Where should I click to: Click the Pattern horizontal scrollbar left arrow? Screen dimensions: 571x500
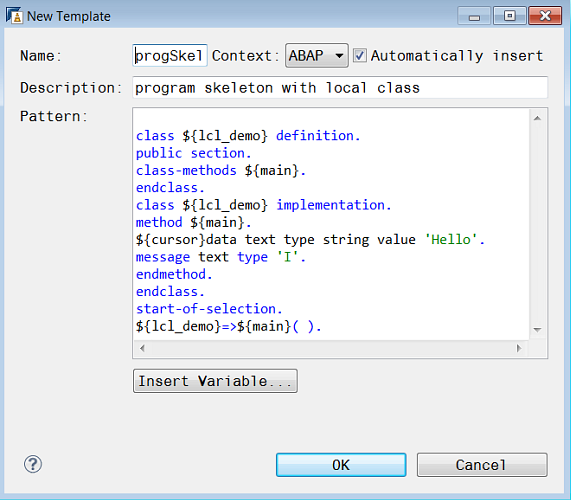pyautogui.click(x=142, y=348)
